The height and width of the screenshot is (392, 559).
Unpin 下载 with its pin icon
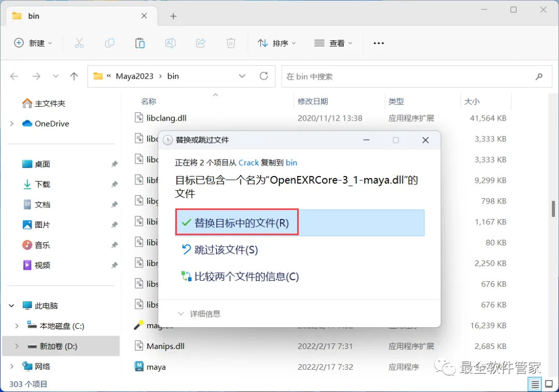point(114,184)
